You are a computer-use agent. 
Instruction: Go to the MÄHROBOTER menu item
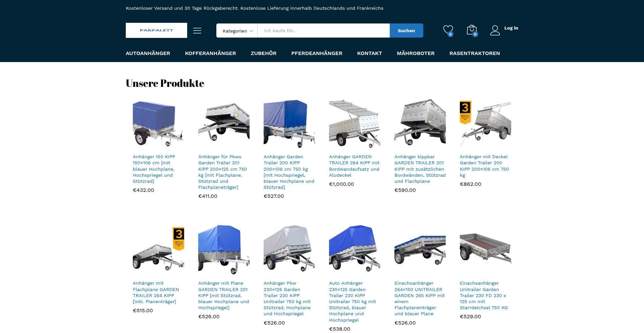tap(416, 53)
